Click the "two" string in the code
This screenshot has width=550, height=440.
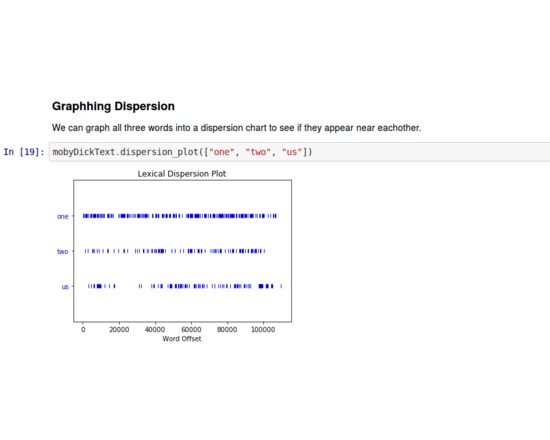point(258,152)
